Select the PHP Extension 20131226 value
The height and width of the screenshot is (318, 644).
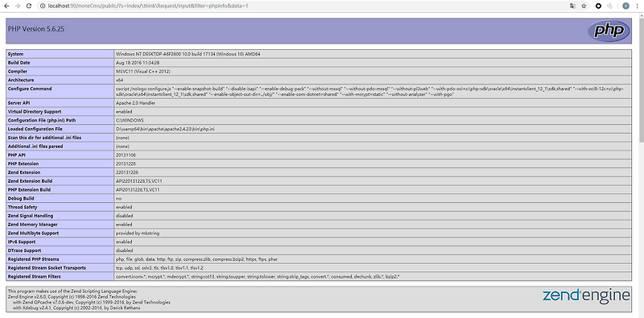[x=126, y=163]
